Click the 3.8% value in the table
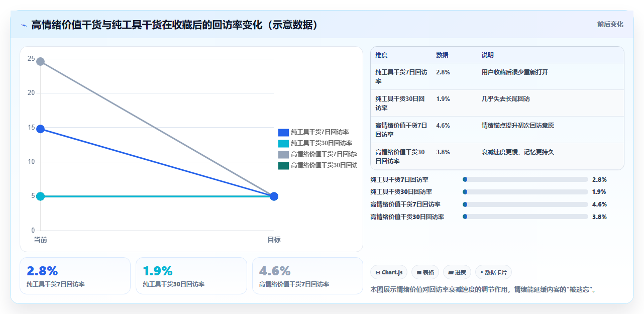The height and width of the screenshot is (314, 644). pyautogui.click(x=443, y=152)
